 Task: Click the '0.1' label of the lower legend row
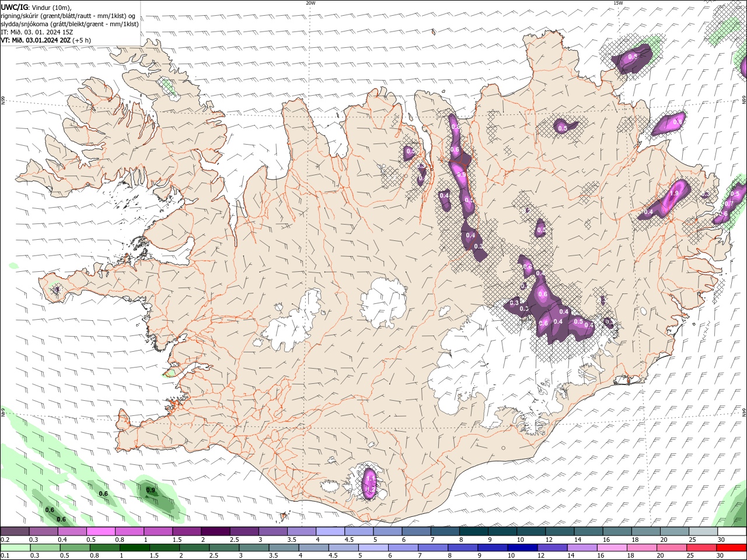(x=5, y=555)
